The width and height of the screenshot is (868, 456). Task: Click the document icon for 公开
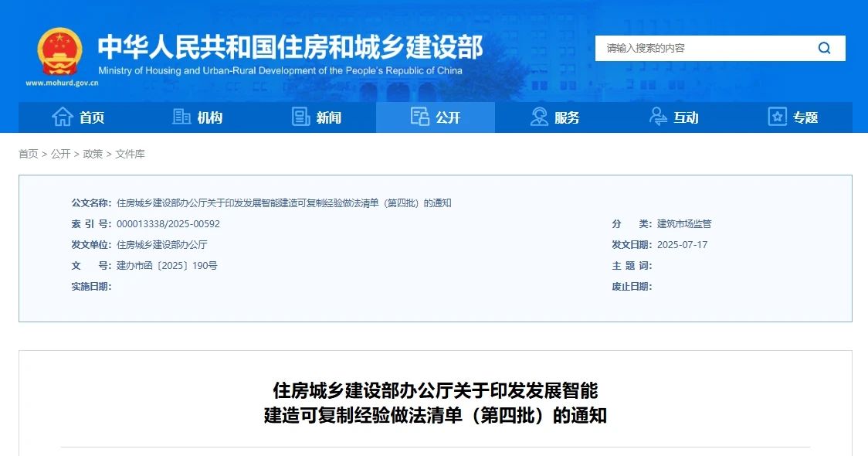pos(420,117)
